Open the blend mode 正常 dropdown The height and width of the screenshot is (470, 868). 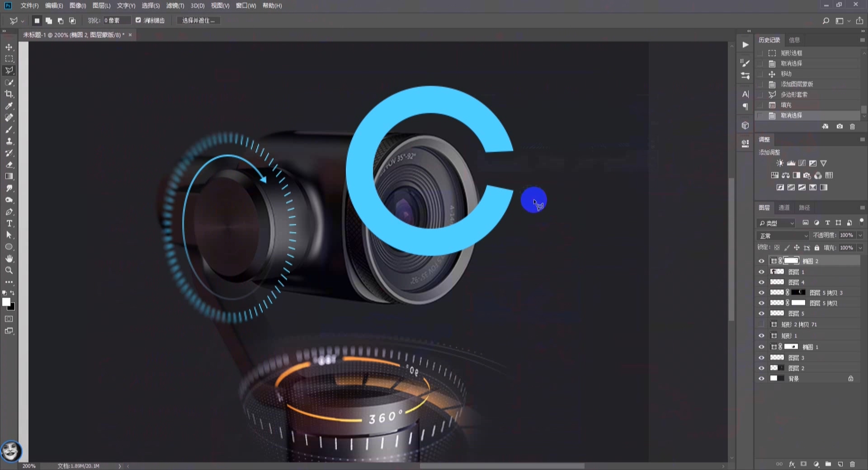coord(783,236)
